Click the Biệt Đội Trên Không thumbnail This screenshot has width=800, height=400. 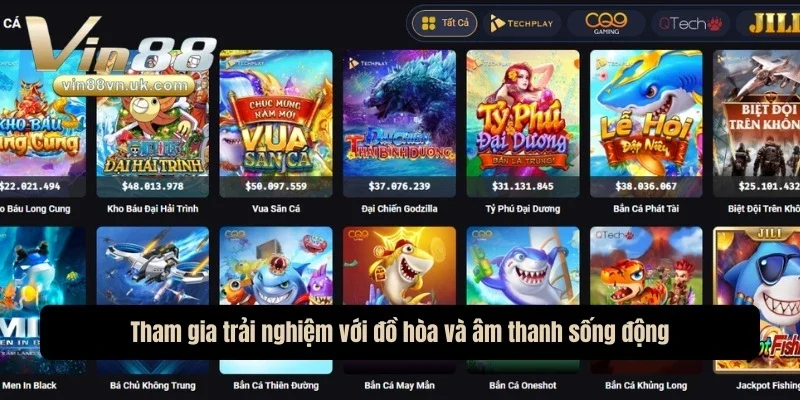tap(757, 123)
